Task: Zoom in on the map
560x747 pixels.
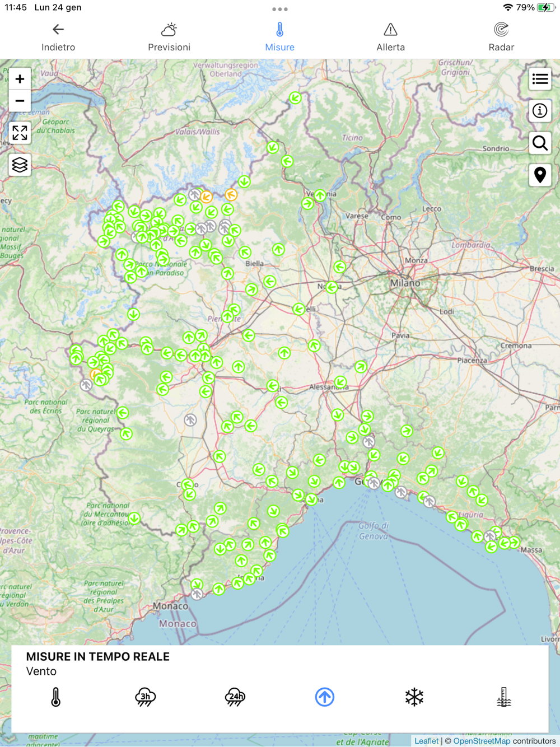Action: pos(20,79)
